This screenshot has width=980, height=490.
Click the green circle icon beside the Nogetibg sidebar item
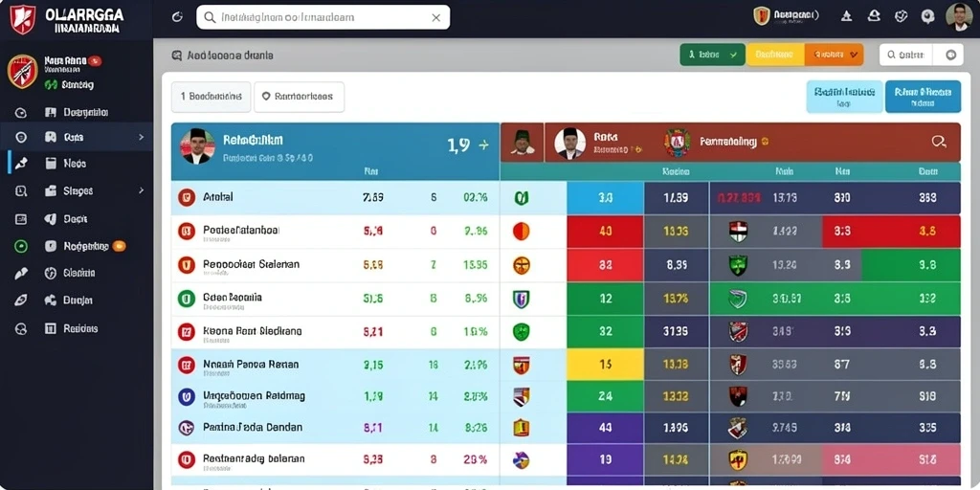coord(21,246)
